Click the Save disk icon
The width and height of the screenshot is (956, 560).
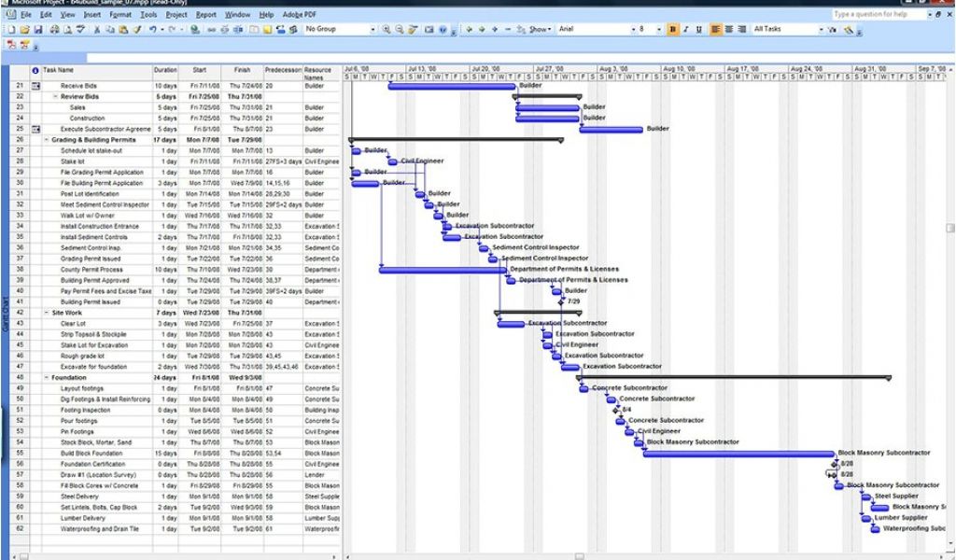point(37,29)
